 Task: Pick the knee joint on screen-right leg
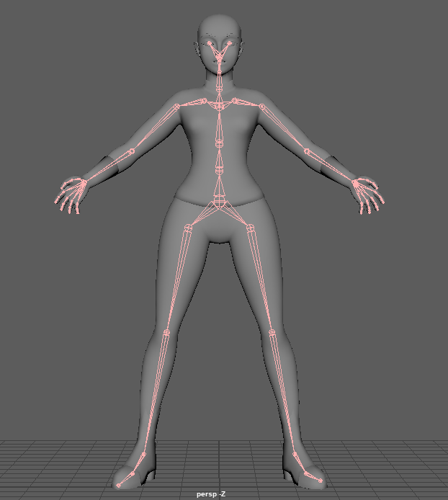click(272, 333)
